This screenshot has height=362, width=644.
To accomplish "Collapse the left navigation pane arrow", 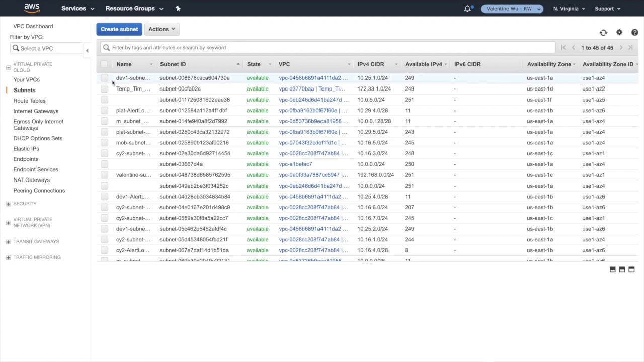I will tap(87, 50).
